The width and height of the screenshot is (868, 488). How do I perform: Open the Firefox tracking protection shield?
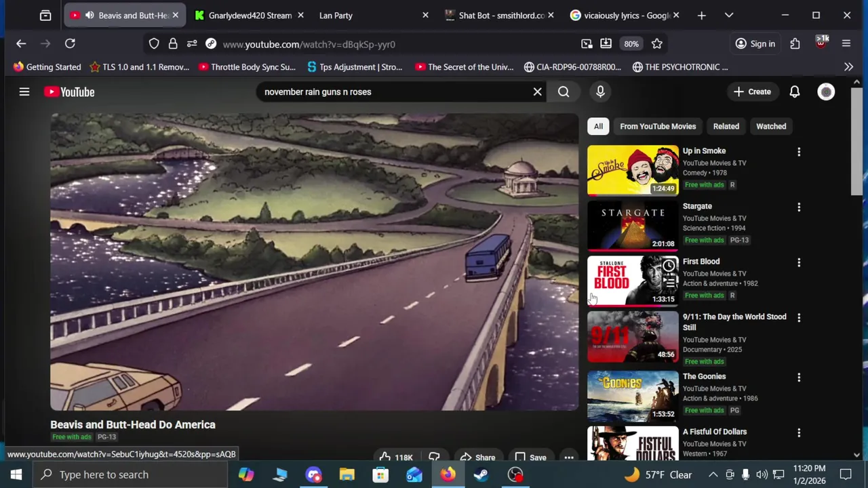(154, 44)
